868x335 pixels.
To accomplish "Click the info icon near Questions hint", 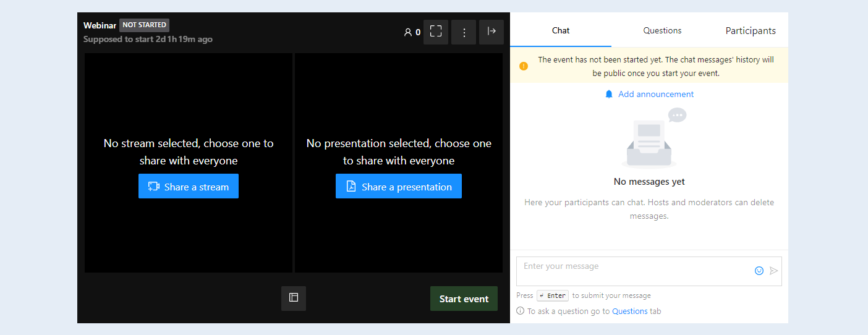I will [x=521, y=312].
